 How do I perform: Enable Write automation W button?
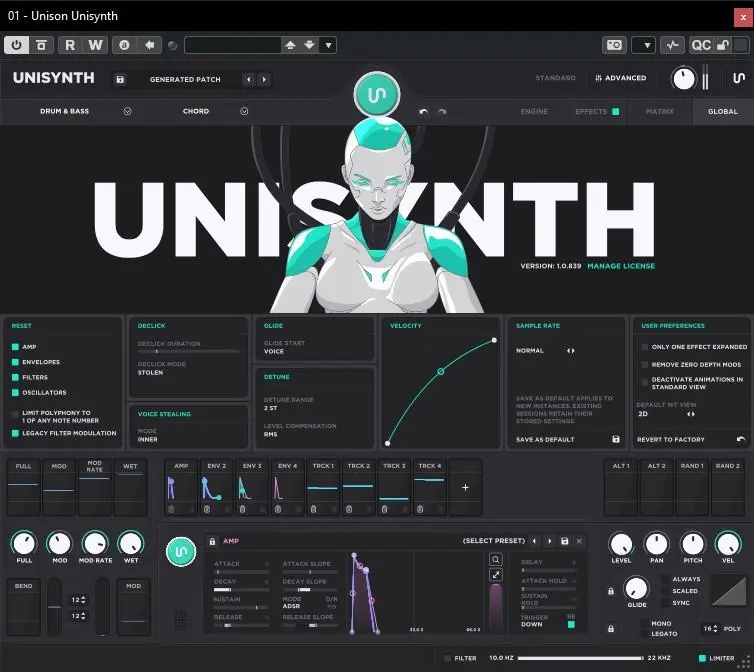click(x=95, y=45)
